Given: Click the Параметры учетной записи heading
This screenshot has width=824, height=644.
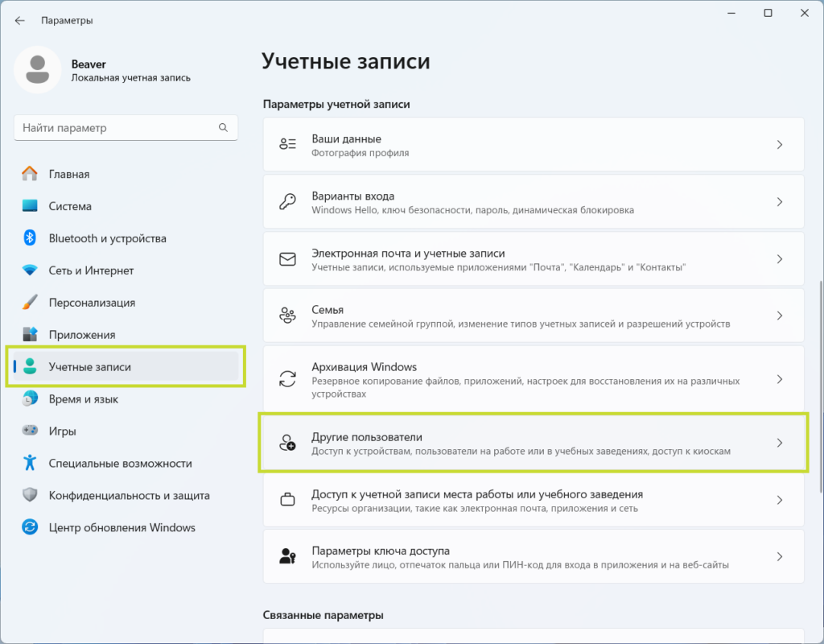Looking at the screenshot, I should (x=336, y=104).
